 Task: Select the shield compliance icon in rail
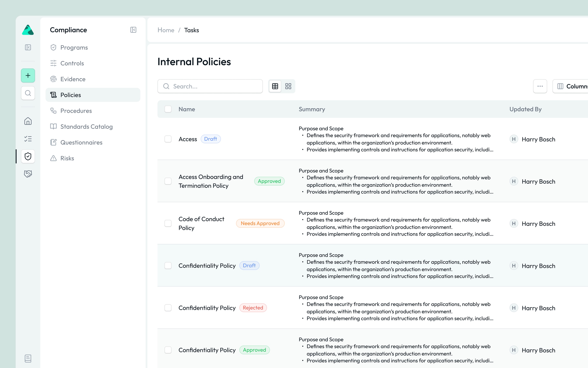(x=28, y=156)
